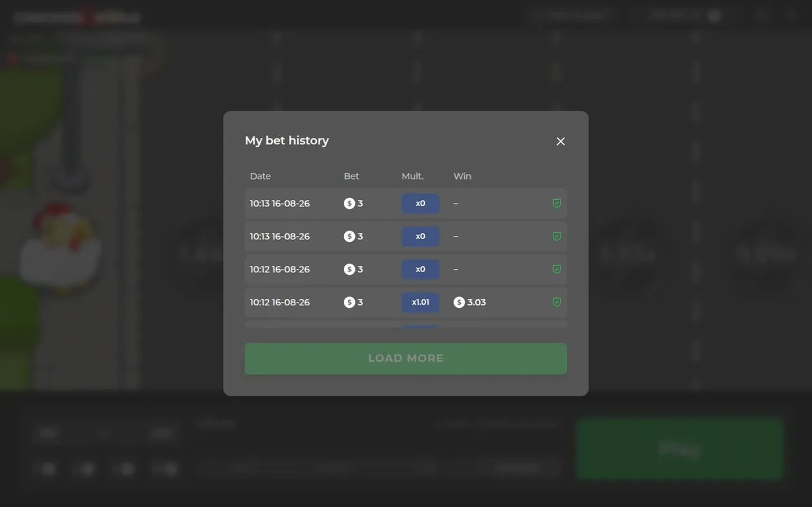Select the x0 multiplier badge in the top row
Viewport: 812px width, 507px height.
click(x=420, y=203)
